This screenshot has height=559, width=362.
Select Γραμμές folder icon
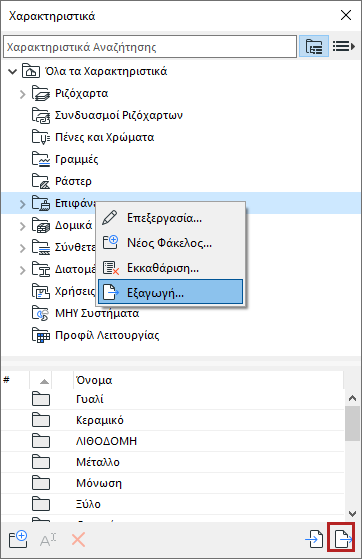pos(41,159)
